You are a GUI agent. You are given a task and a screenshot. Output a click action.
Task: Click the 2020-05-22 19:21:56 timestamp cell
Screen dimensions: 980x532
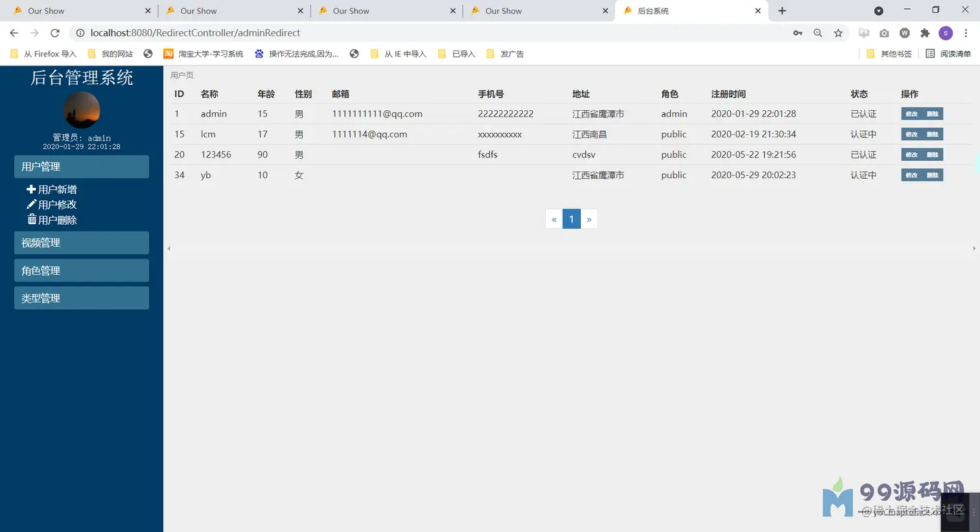pyautogui.click(x=754, y=155)
